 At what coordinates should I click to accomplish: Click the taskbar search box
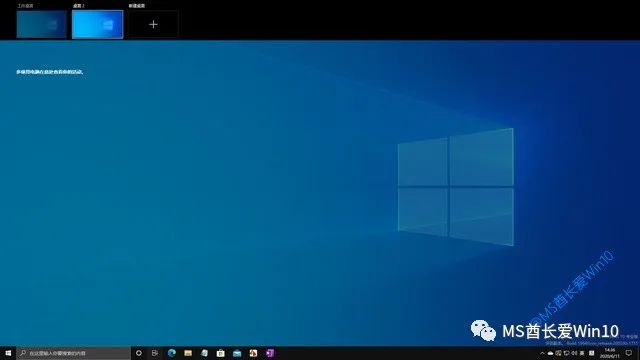(x=73, y=353)
